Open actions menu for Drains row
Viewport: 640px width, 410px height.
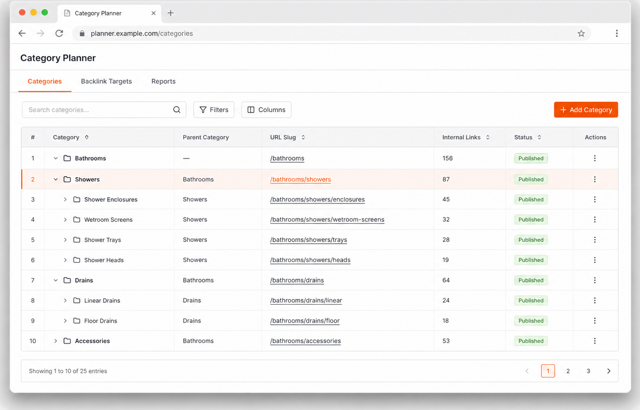click(x=595, y=280)
